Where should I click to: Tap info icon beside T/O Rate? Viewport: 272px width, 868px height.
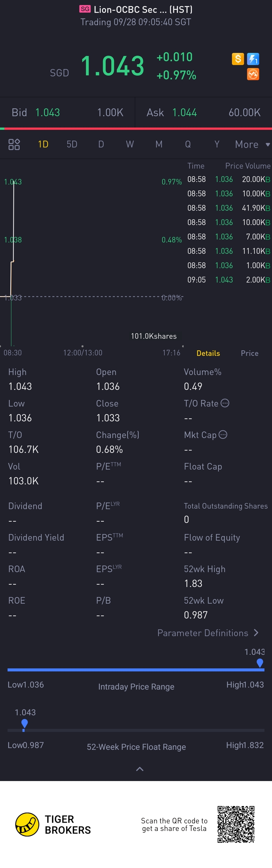(225, 403)
